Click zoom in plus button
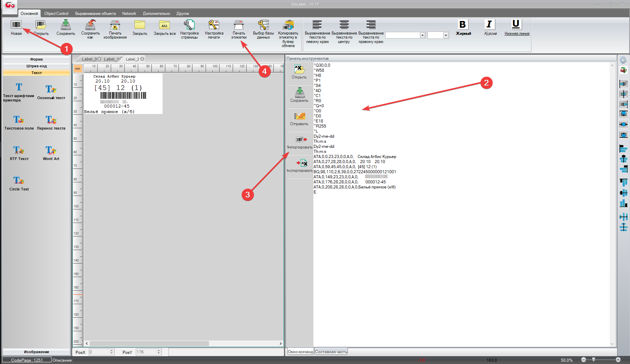 coord(618,360)
